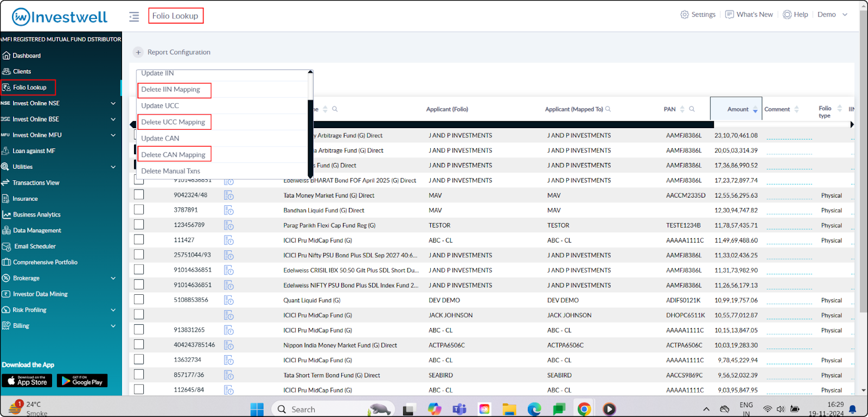Open File Explorer from taskbar
Image resolution: width=868 pixels, height=417 pixels.
[x=509, y=409]
